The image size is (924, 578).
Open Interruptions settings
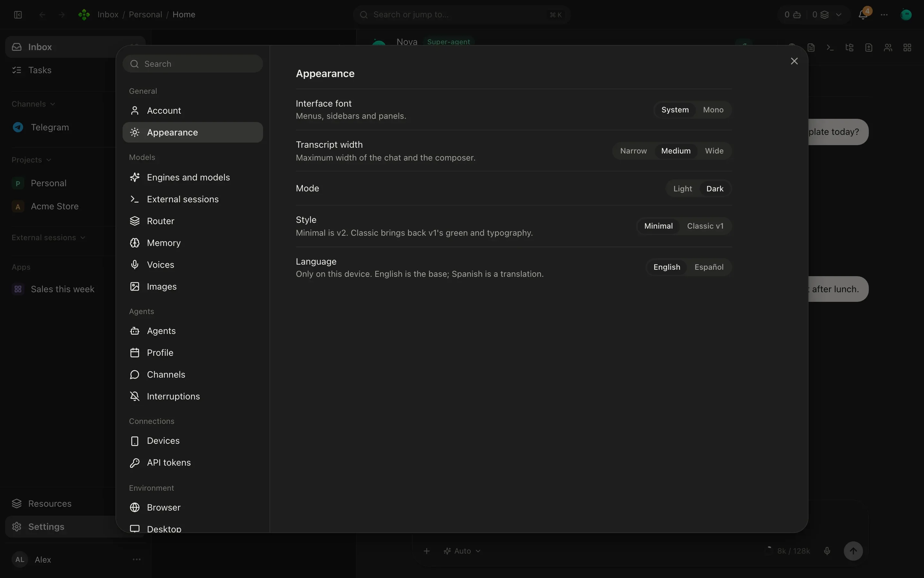click(x=193, y=397)
